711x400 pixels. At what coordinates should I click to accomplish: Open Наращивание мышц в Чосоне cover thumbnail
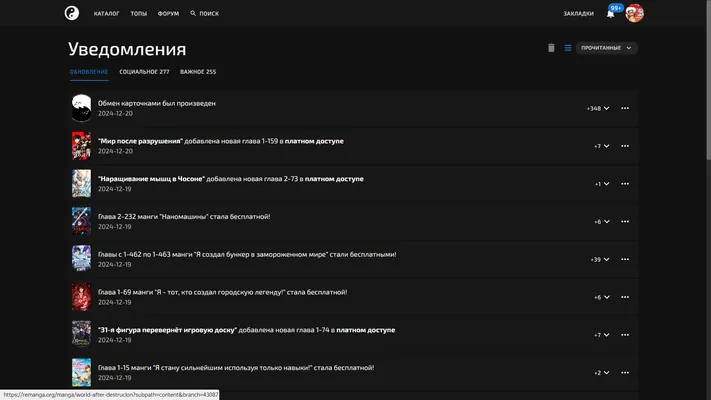[81, 183]
